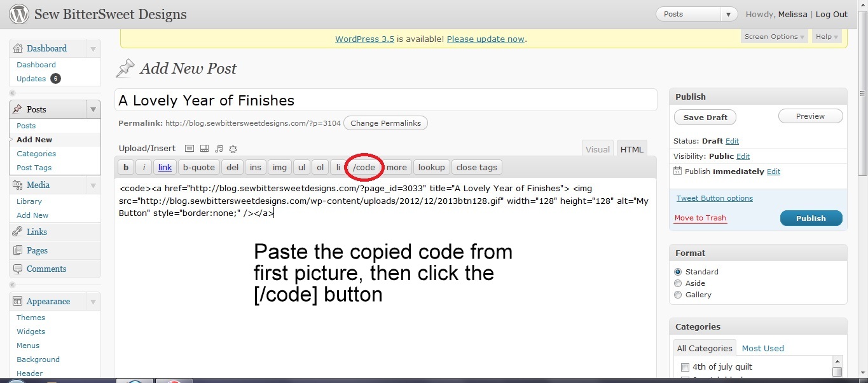This screenshot has height=383, width=868.
Task: Click the WordPress logo icon
Action: tap(19, 14)
